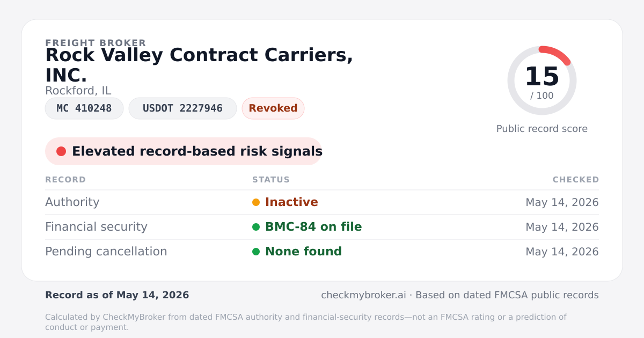
Task: Open the checkmybroker.ai link in the footer
Action: (x=362, y=295)
